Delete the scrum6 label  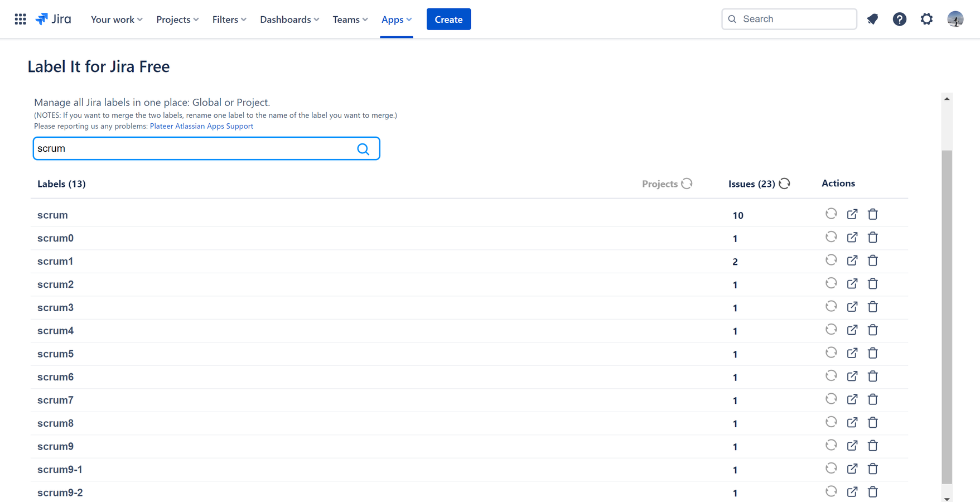tap(873, 376)
